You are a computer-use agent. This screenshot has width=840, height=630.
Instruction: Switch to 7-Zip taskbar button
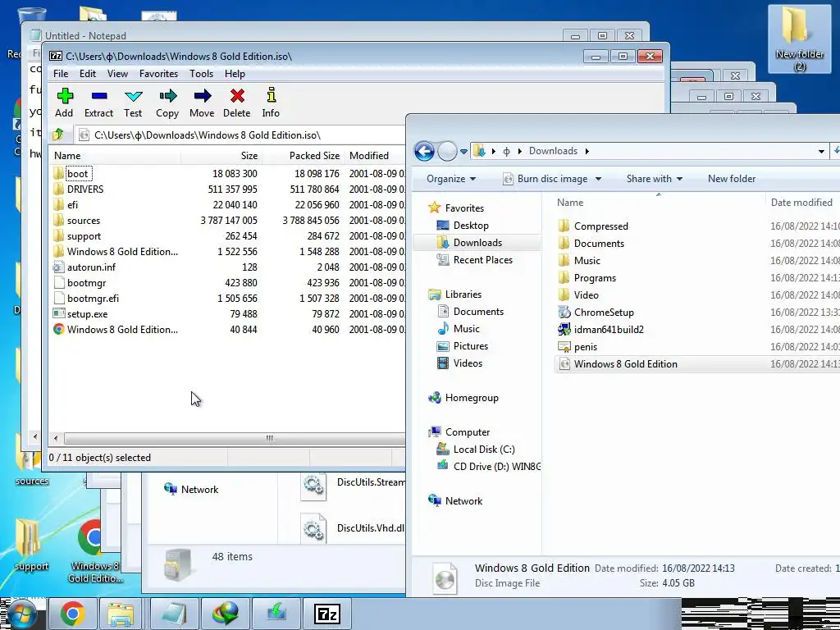pyautogui.click(x=327, y=614)
